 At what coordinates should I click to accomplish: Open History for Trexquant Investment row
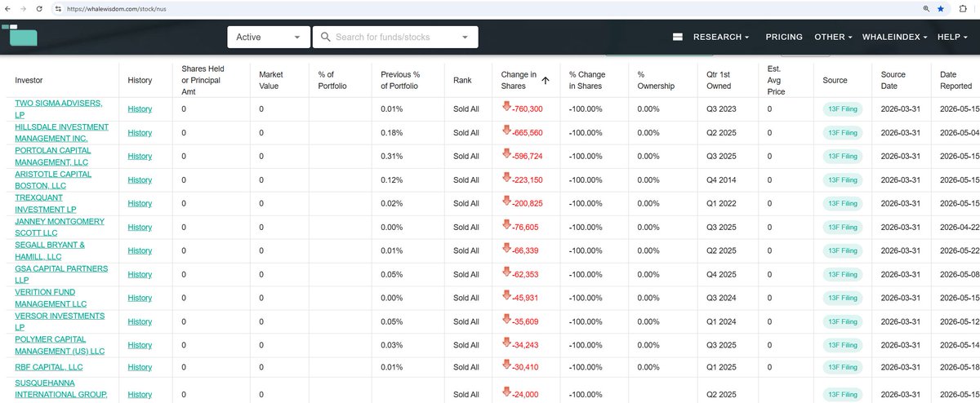point(140,203)
